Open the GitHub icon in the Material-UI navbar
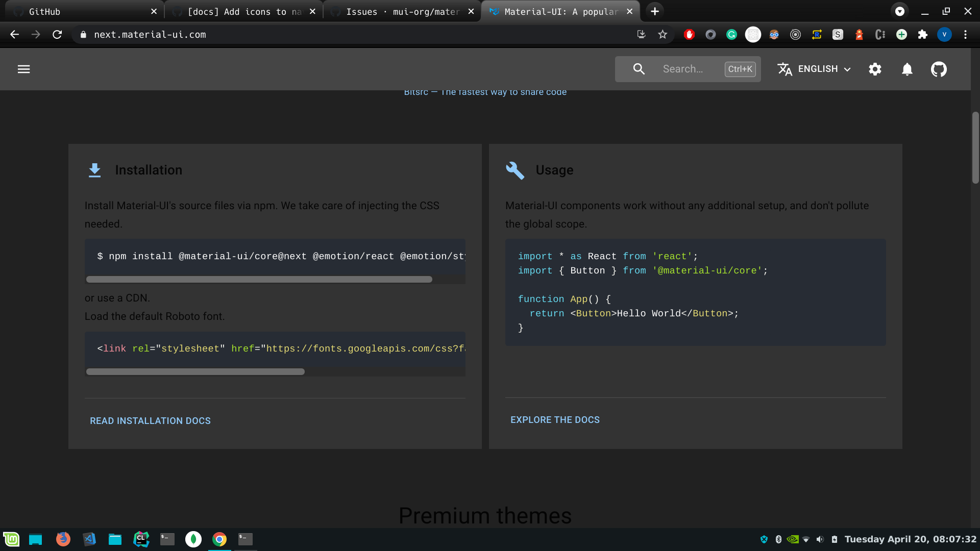The height and width of the screenshot is (551, 980). pyautogui.click(x=939, y=69)
